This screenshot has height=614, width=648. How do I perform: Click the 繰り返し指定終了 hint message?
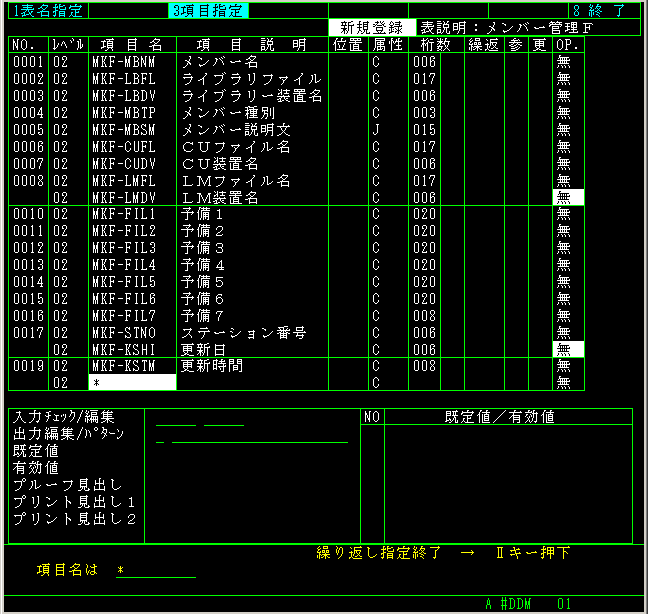(443, 552)
